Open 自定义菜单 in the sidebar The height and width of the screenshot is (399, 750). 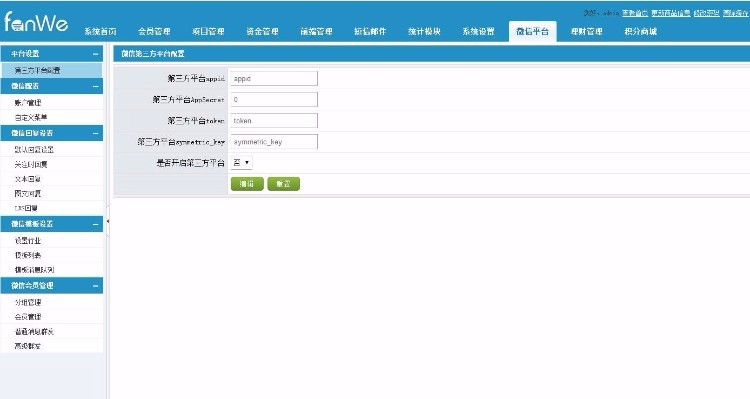pyautogui.click(x=31, y=117)
